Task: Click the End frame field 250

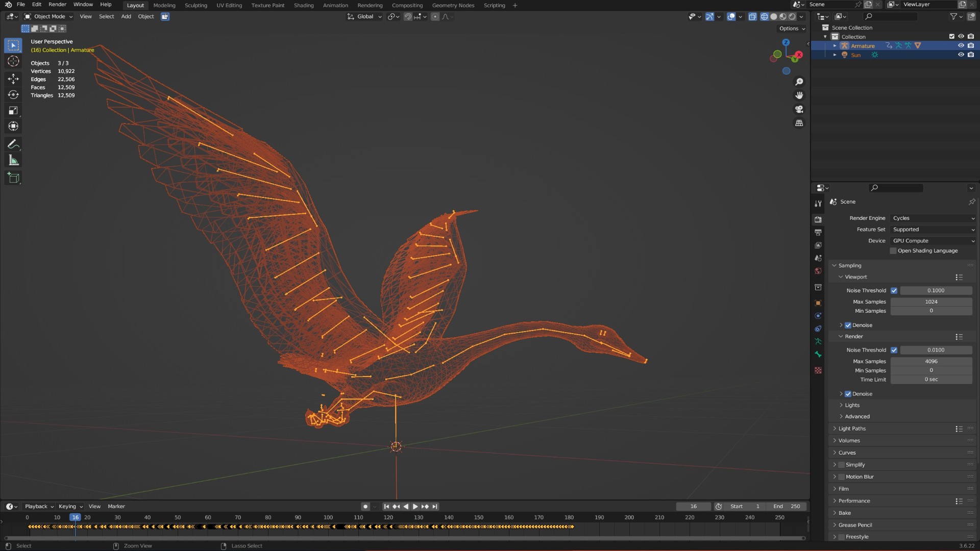Action: click(x=787, y=507)
